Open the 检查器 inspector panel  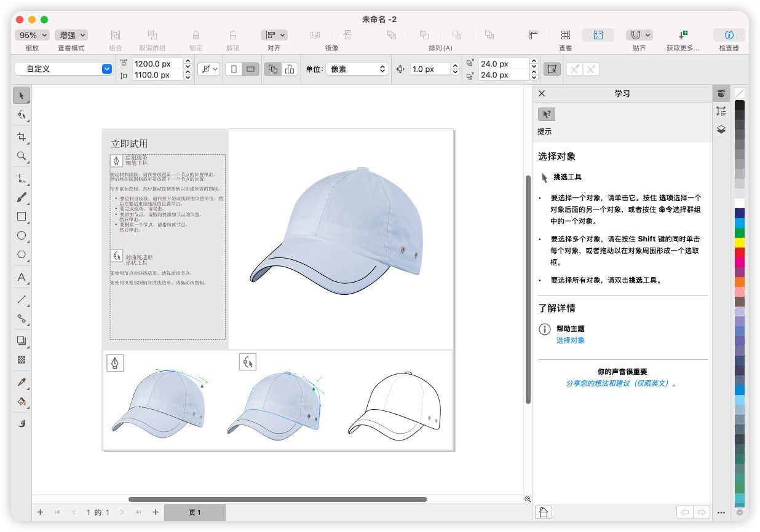point(729,36)
